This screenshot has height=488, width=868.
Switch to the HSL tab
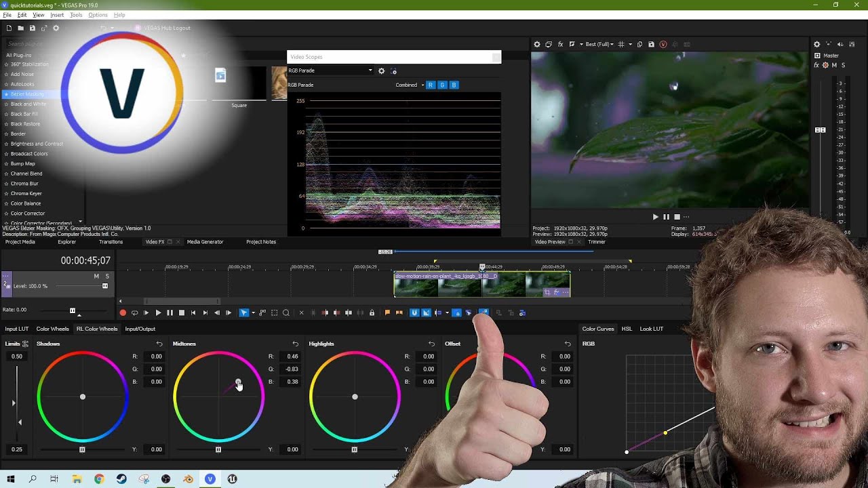tap(627, 329)
